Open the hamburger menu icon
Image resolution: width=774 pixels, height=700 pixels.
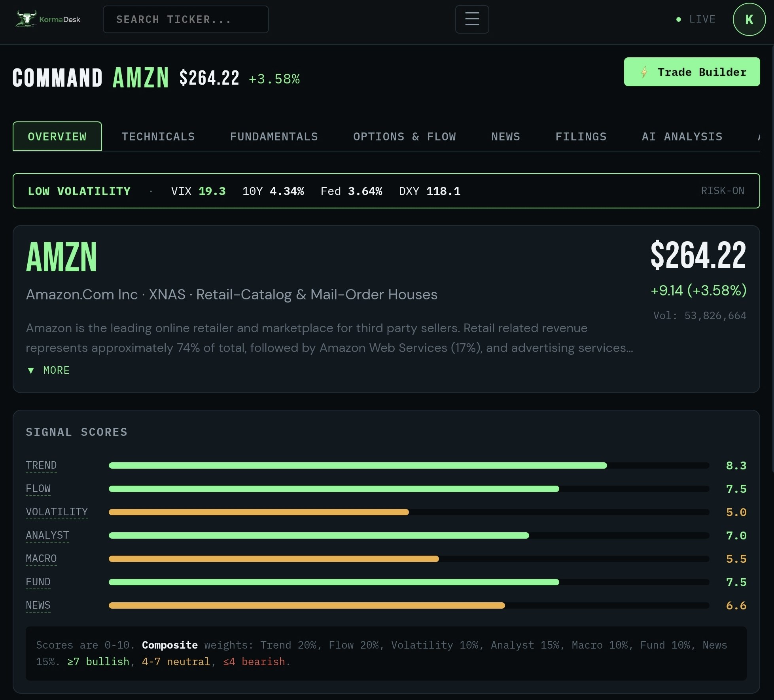click(472, 19)
